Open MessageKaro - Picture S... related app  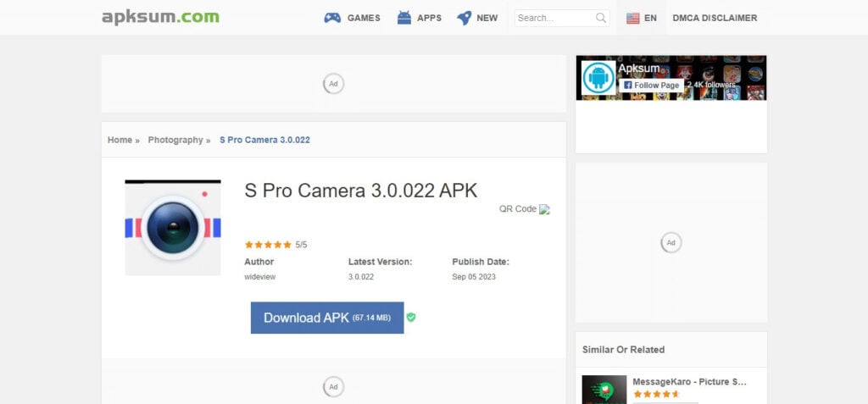pyautogui.click(x=690, y=382)
